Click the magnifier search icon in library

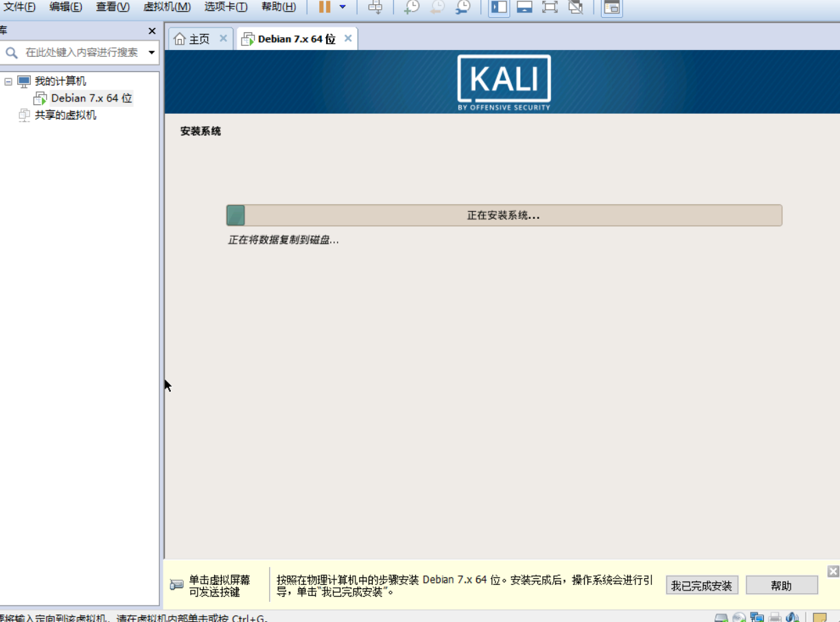point(12,53)
